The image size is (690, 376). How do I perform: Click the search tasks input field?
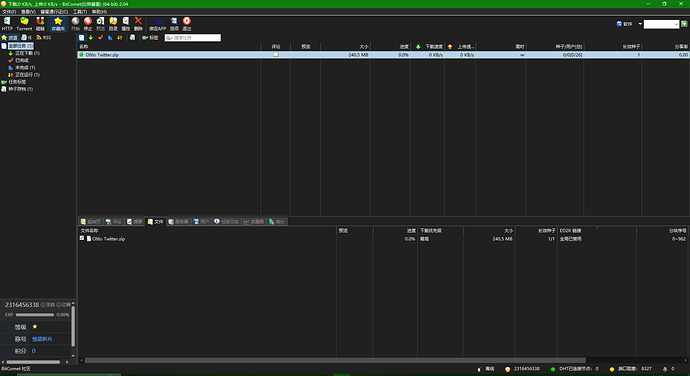point(193,38)
